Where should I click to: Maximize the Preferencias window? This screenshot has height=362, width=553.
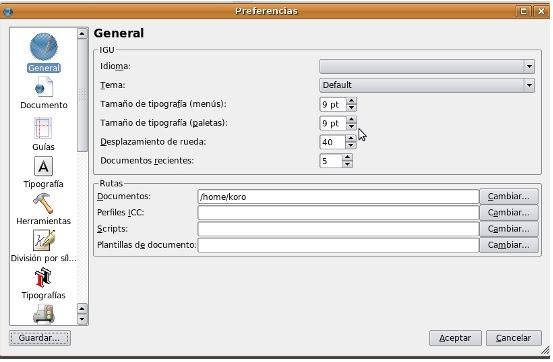pos(523,12)
